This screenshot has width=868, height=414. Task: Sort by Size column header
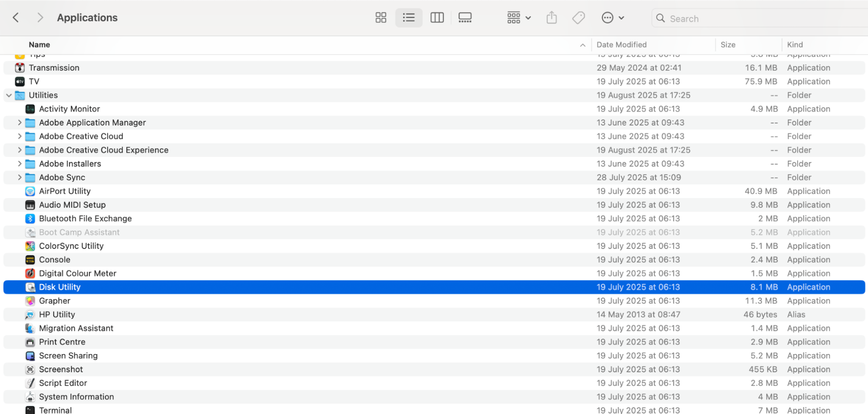pyautogui.click(x=728, y=45)
